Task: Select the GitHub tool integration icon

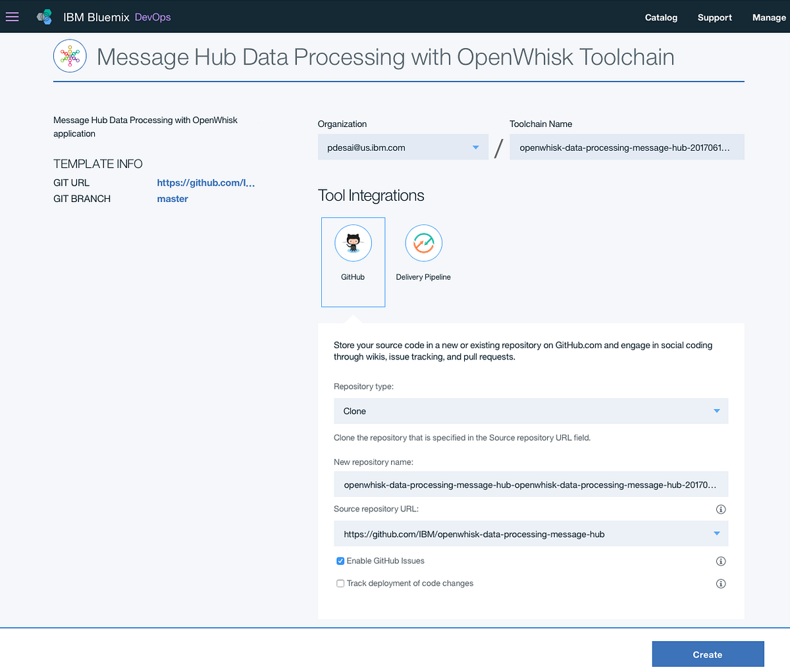Action: point(353,243)
